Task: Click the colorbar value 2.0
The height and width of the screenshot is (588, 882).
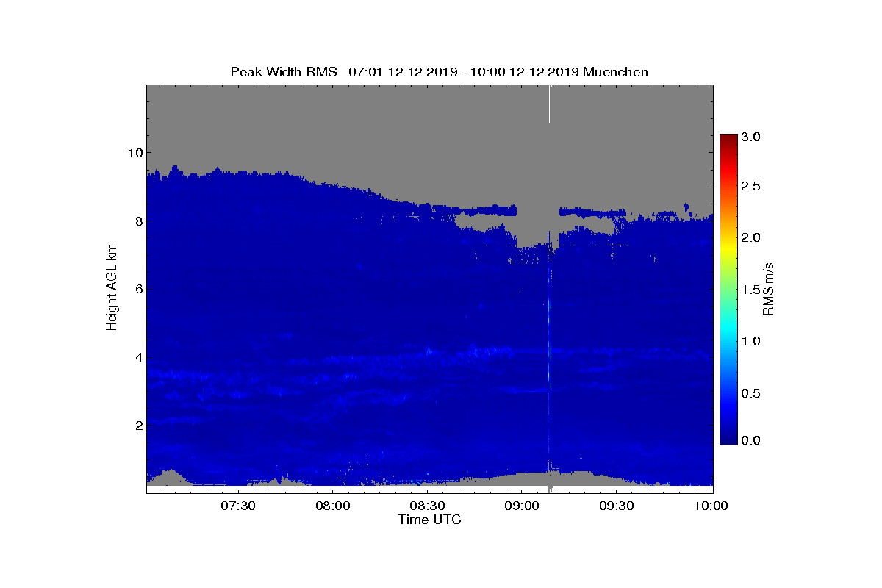Action: point(751,237)
